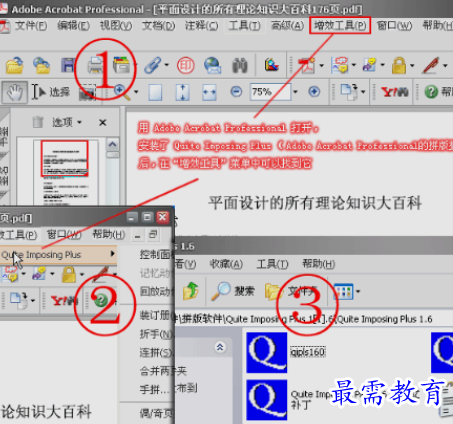Click the plus Zoom In button
Image resolution: width=453 pixels, height=424 pixels.
[314, 92]
